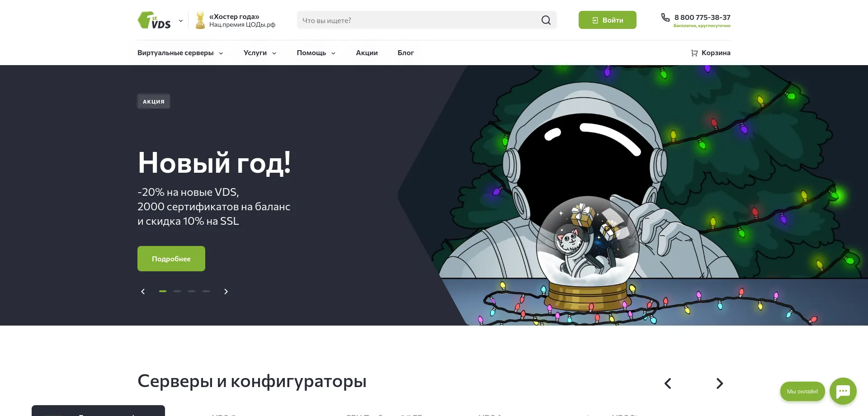This screenshot has width=868, height=416.
Task: Open the Блог section
Action: click(406, 53)
